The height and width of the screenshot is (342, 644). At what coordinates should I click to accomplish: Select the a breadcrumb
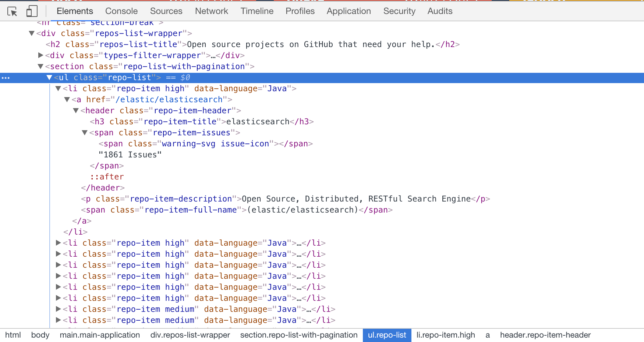point(488,335)
